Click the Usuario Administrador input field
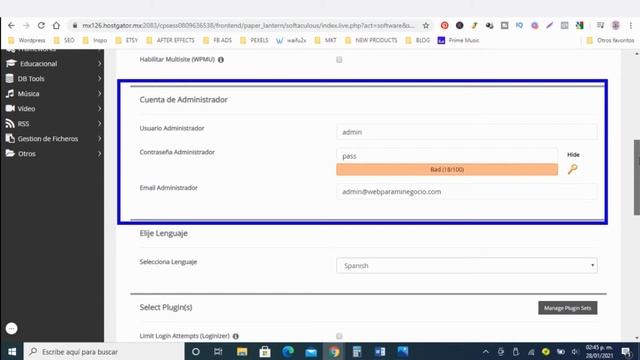 [x=467, y=132]
